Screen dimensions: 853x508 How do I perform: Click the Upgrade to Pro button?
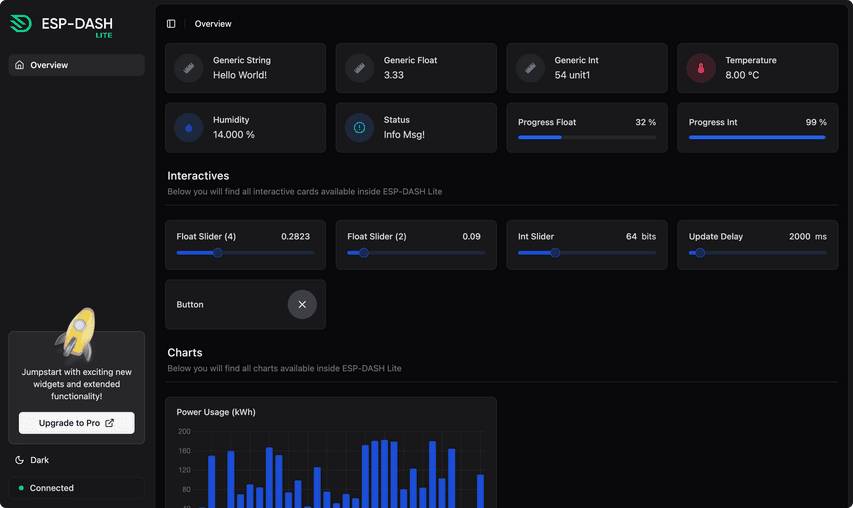pyautogui.click(x=76, y=423)
